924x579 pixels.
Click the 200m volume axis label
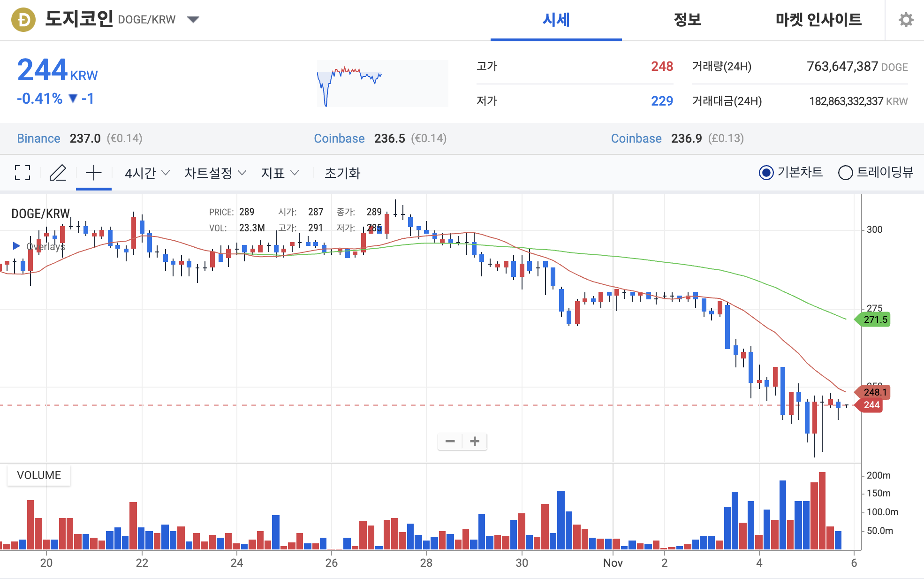[x=879, y=475]
